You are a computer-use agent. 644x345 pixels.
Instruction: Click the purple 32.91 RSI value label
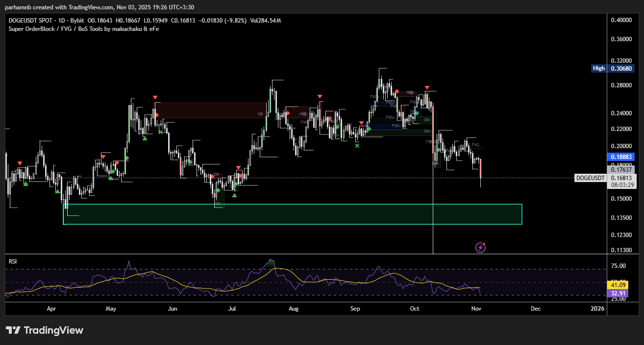[617, 293]
